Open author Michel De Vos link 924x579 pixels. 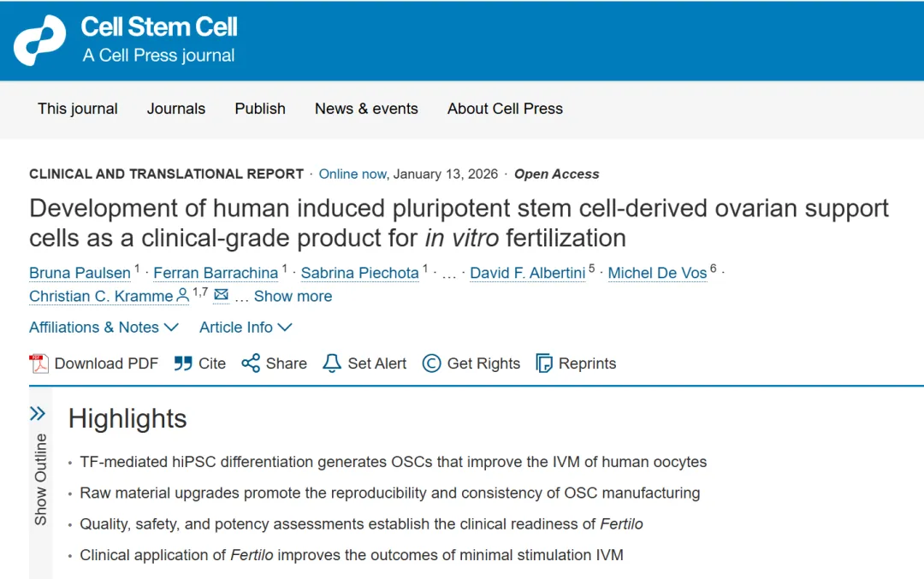click(x=657, y=273)
